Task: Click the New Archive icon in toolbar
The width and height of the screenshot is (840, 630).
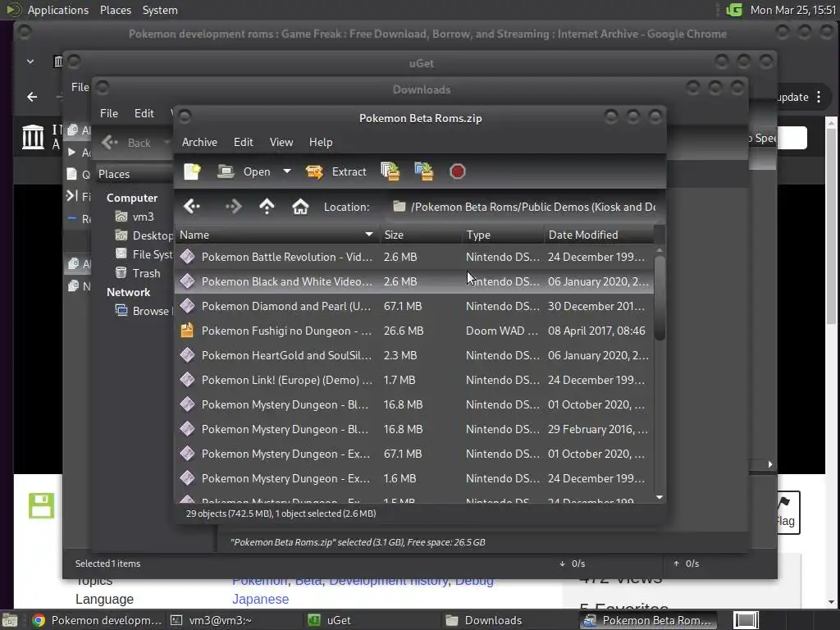Action: tap(192, 171)
